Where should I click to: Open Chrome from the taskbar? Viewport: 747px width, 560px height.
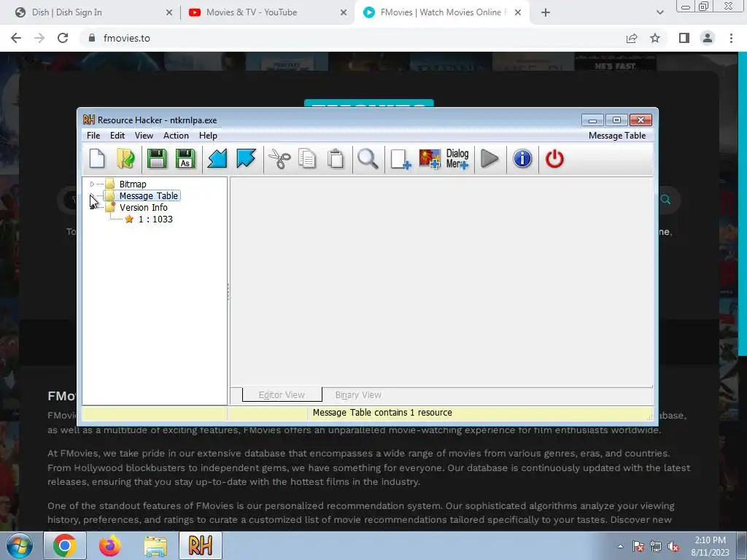pyautogui.click(x=65, y=545)
